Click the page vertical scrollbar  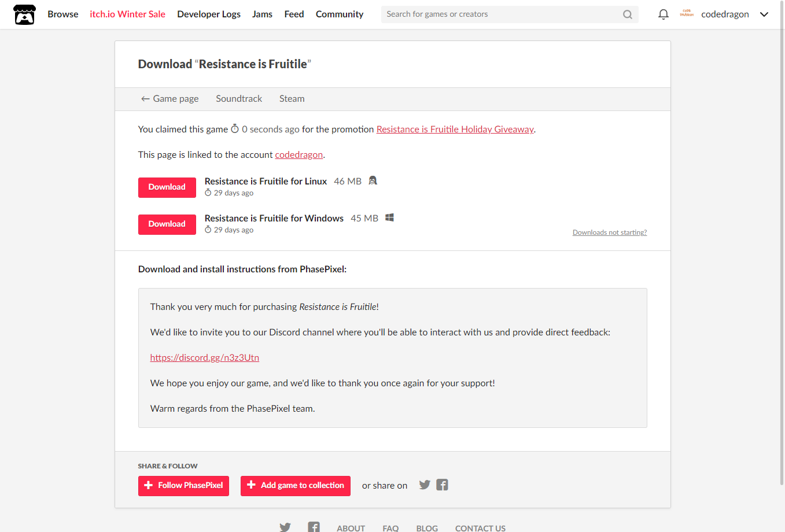(x=782, y=243)
